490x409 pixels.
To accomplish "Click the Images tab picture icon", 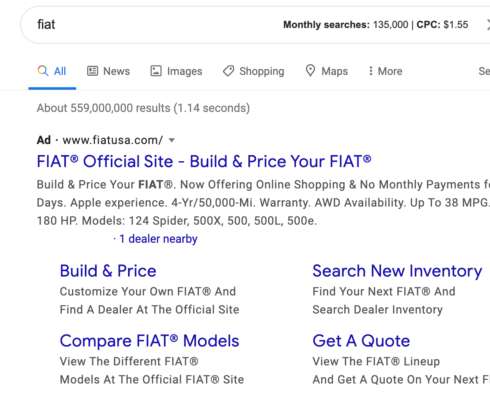I will [156, 71].
